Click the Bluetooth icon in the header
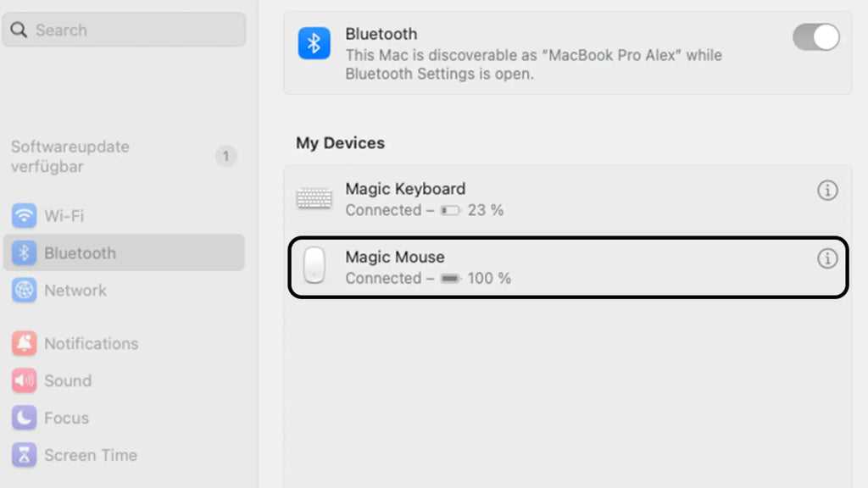Image resolution: width=868 pixels, height=488 pixels. point(314,43)
